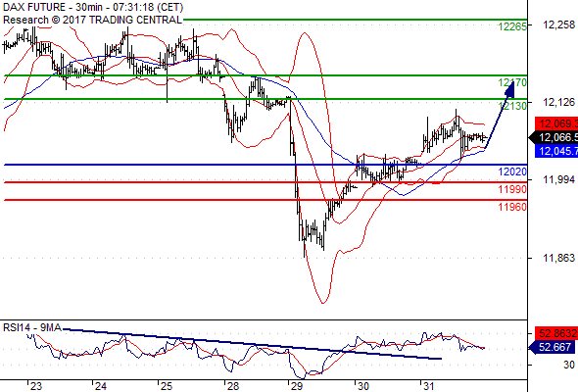Select date 28 on the time axis
The image size is (578, 392).
(x=232, y=386)
